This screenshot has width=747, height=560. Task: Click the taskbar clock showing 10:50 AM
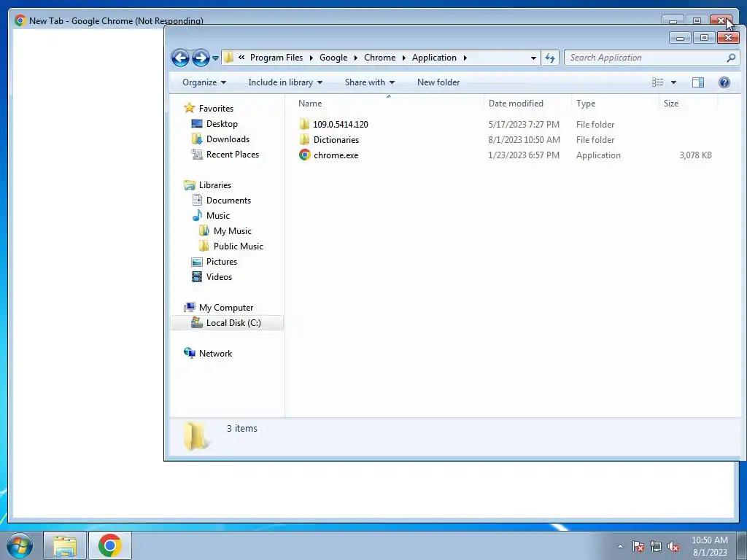pos(710,546)
